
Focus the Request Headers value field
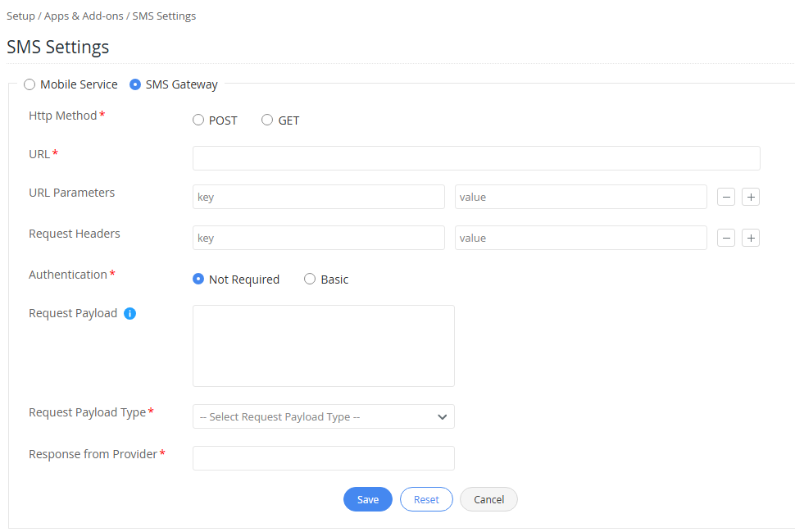(581, 238)
